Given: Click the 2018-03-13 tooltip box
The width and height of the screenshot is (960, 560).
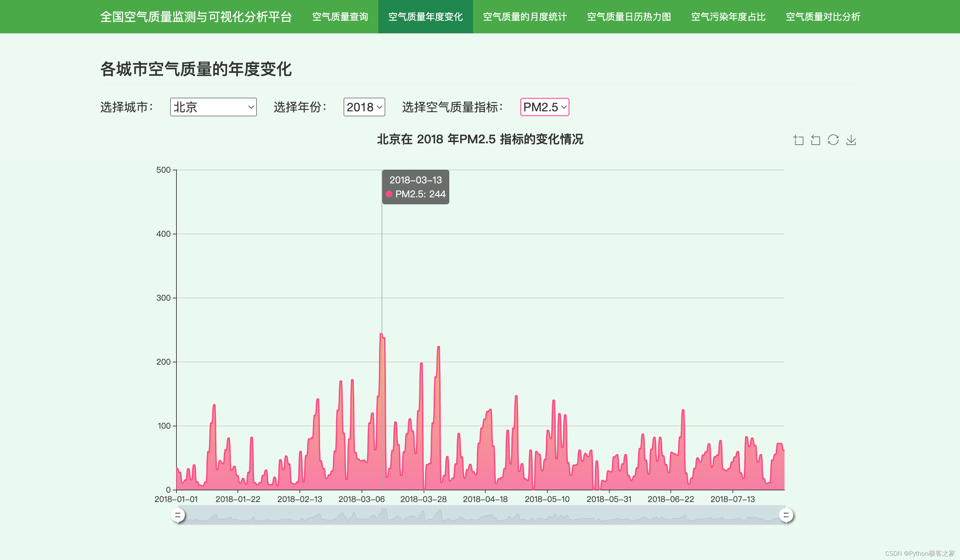Looking at the screenshot, I should 416,187.
